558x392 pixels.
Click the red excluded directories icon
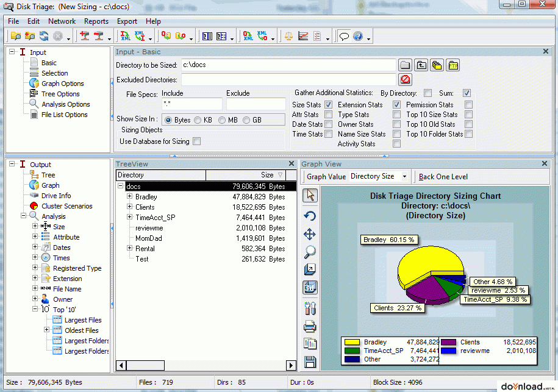405,79
